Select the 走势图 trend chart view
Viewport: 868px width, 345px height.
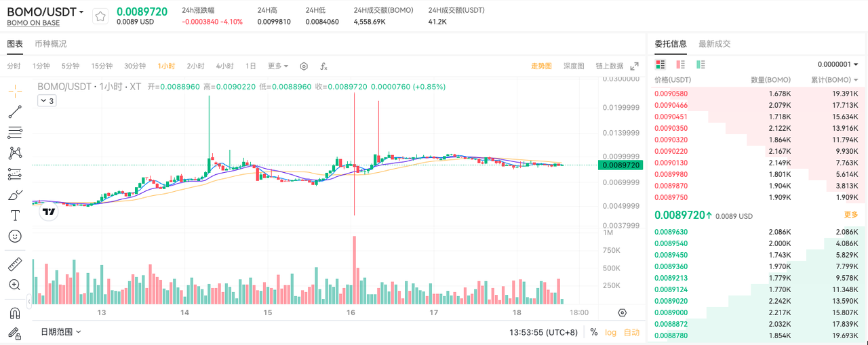point(541,66)
